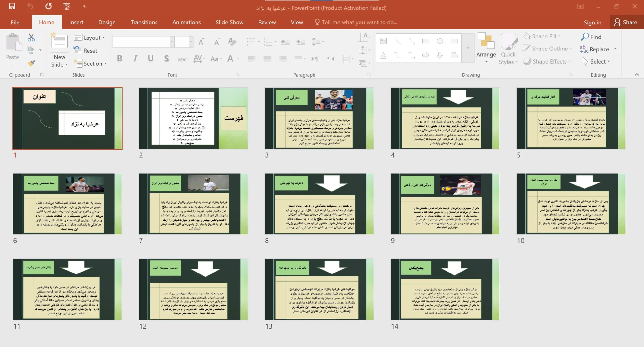This screenshot has height=347, width=644.
Task: Start slideshow from beginning icon
Action: (x=67, y=6)
